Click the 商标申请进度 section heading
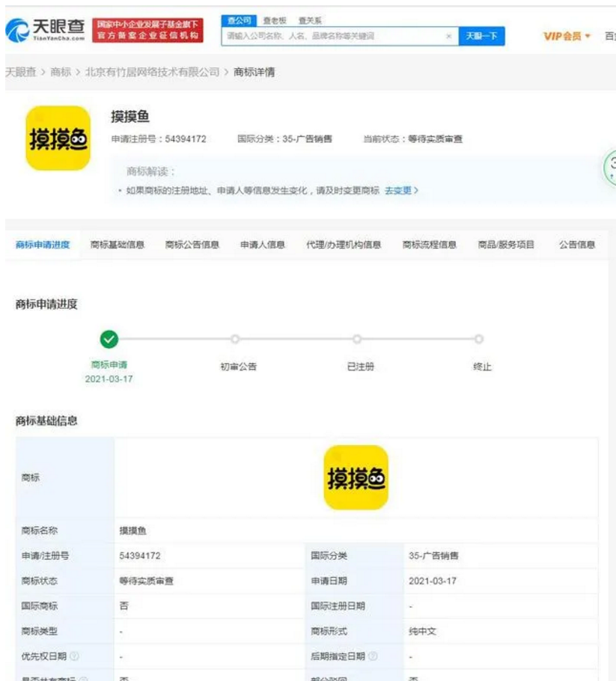 click(x=46, y=304)
